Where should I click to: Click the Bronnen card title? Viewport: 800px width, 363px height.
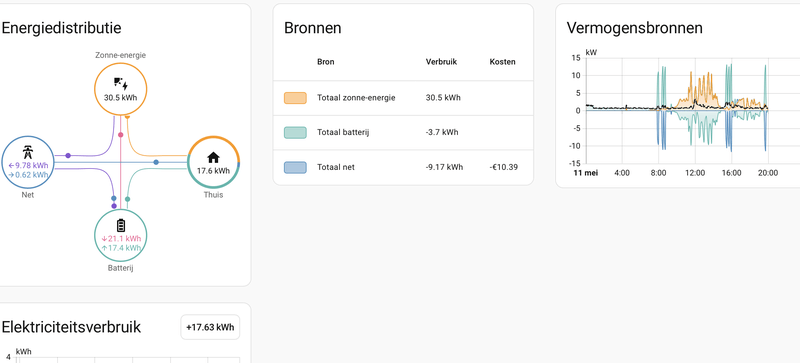[313, 28]
